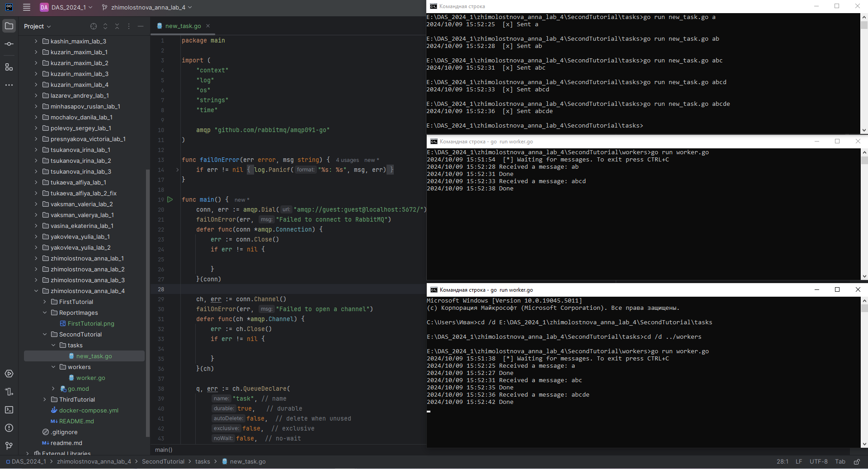Screen dimensions: 868x469
Task: Open the Services tool window
Action: tap(9, 374)
